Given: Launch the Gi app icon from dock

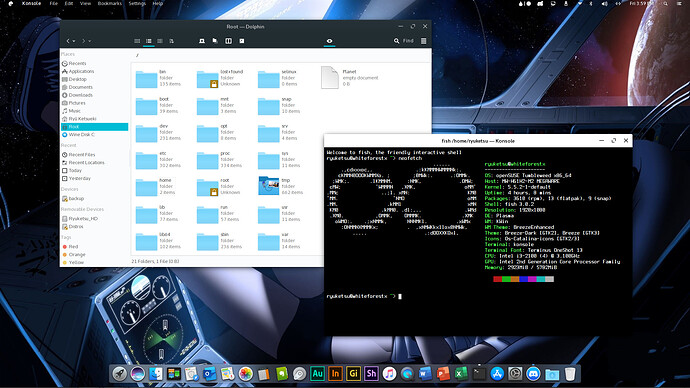Looking at the screenshot, I should (353, 374).
